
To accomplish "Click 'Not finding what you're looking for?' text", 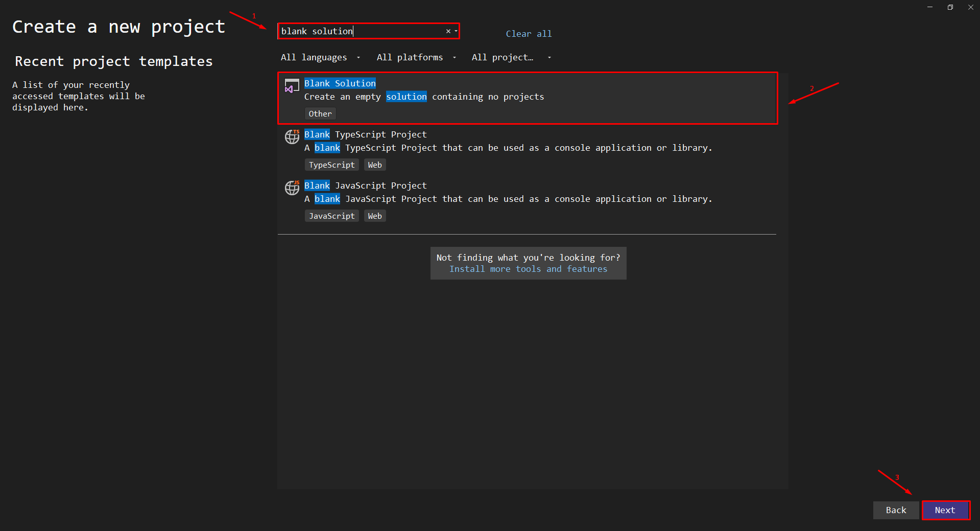I will (528, 258).
